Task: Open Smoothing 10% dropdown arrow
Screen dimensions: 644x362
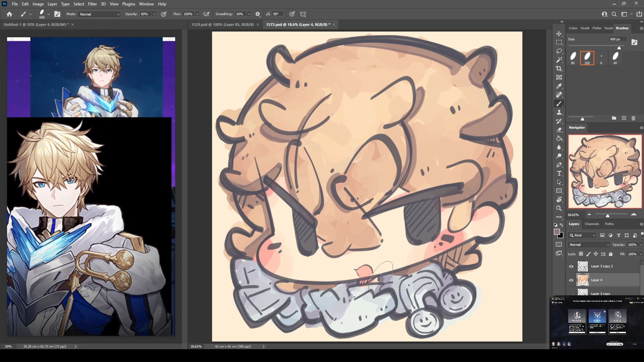Action: click(249, 14)
